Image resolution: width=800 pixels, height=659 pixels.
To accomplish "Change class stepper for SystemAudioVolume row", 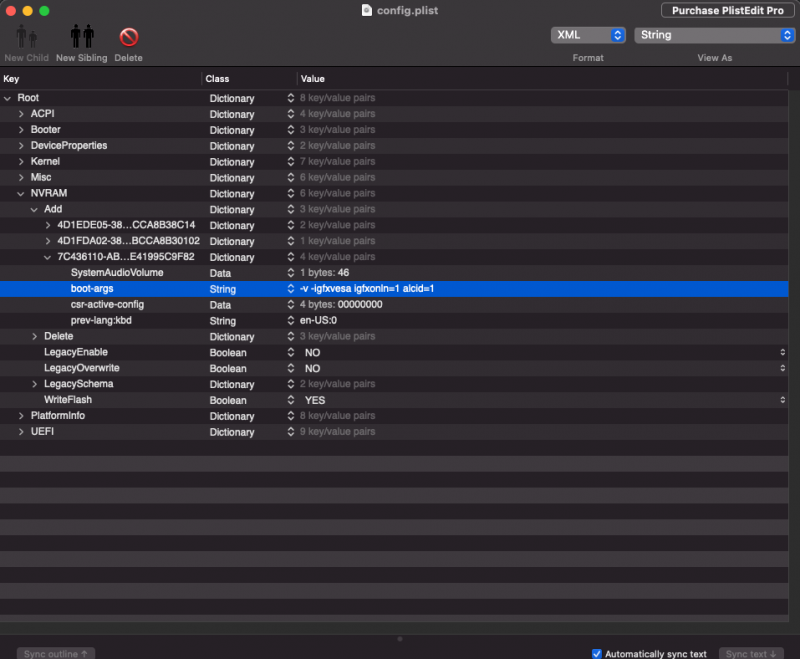I will coord(290,273).
